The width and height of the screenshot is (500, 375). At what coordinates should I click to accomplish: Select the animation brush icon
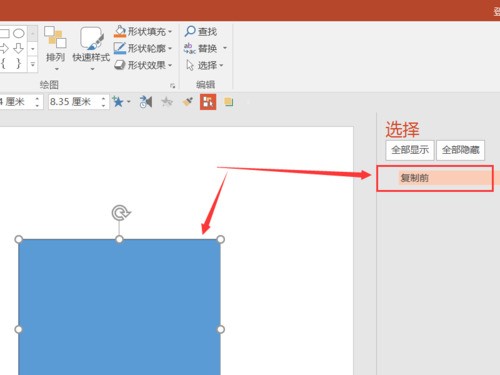[188, 102]
